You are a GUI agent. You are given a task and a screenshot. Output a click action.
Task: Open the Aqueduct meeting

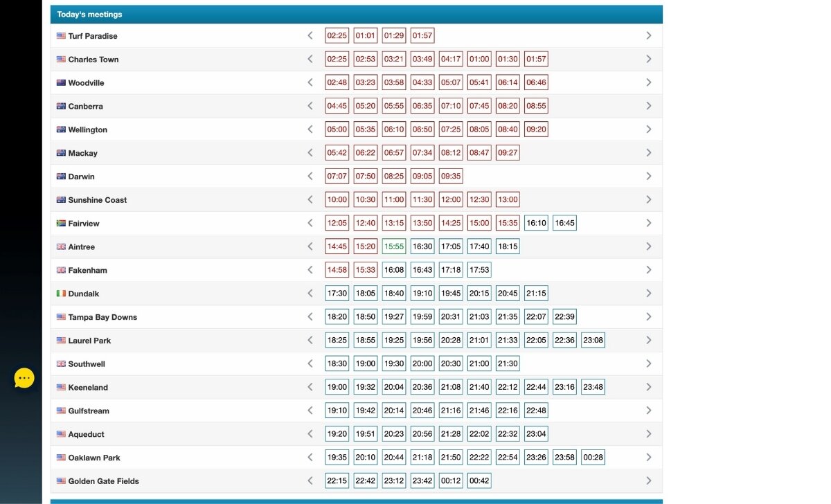pyautogui.click(x=87, y=435)
